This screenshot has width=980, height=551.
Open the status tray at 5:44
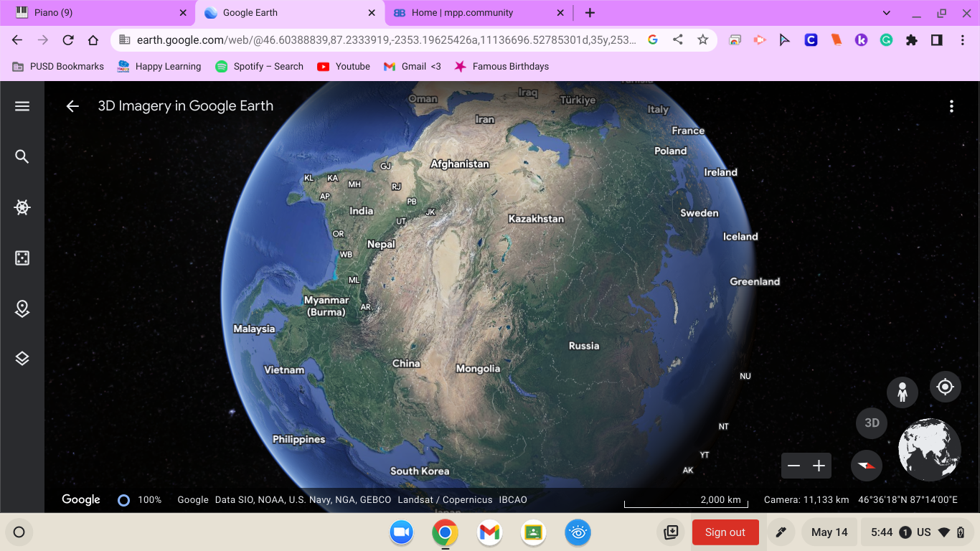(918, 532)
